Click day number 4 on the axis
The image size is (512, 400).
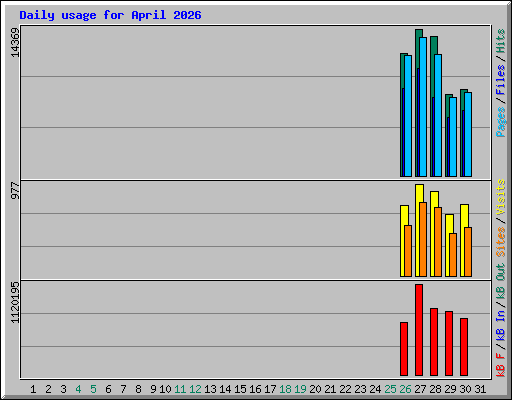coord(78,389)
